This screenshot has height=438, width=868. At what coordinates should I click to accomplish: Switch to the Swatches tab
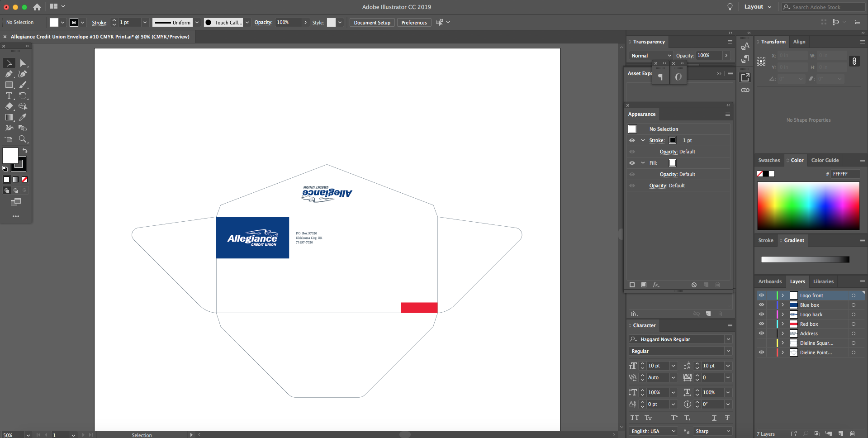pos(769,160)
